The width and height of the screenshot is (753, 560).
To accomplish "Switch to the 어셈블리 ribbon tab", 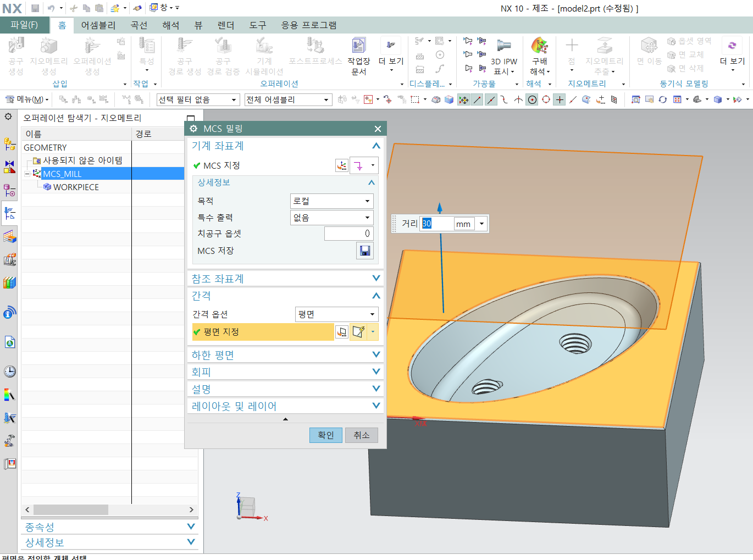I will [98, 25].
